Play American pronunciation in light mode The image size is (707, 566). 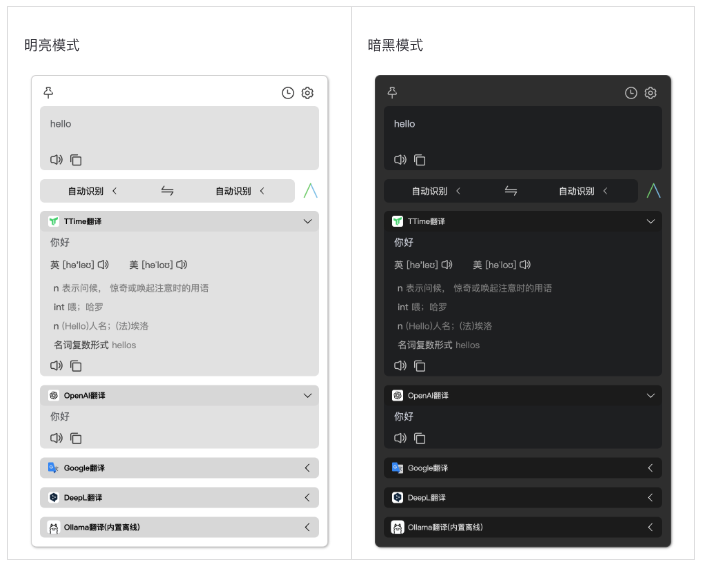click(x=182, y=265)
